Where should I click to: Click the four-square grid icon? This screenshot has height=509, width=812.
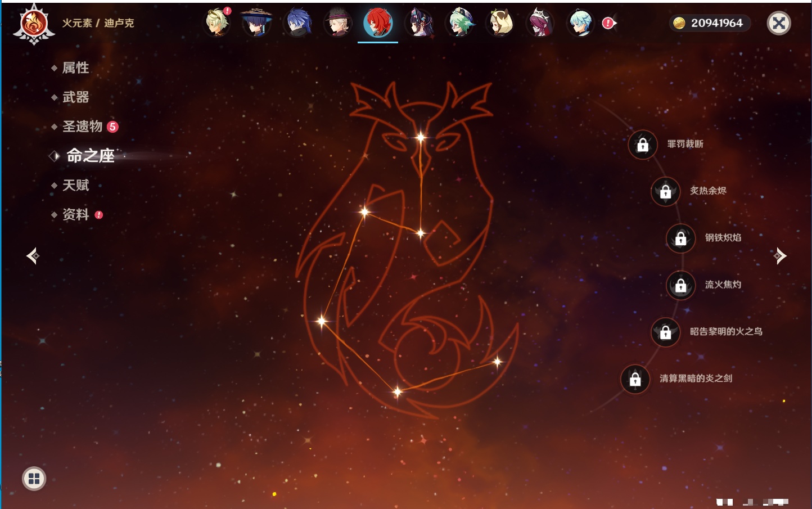(34, 479)
